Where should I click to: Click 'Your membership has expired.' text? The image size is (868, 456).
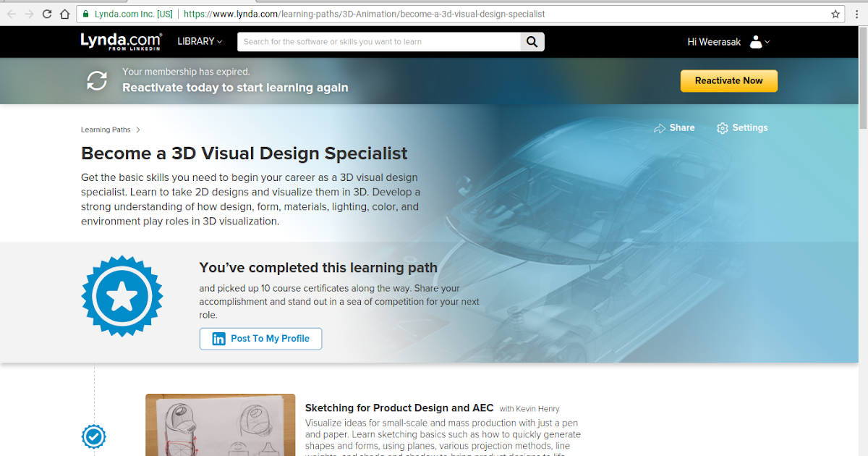(x=186, y=72)
